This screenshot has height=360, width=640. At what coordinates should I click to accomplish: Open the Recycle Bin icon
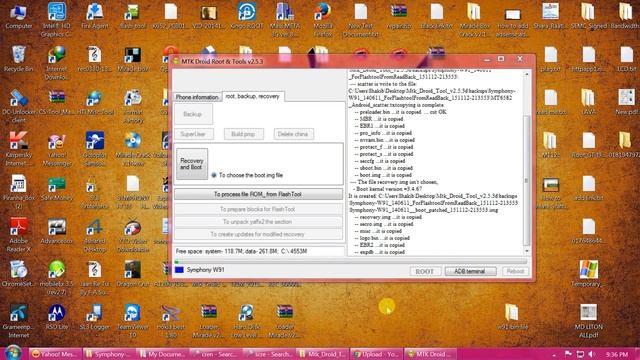(18, 59)
